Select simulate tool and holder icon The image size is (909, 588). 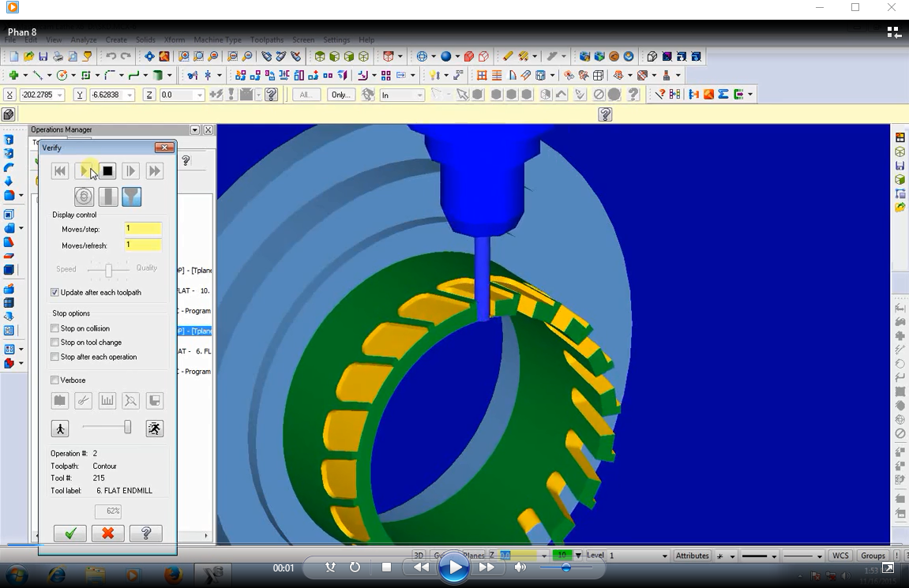pyautogui.click(x=132, y=197)
